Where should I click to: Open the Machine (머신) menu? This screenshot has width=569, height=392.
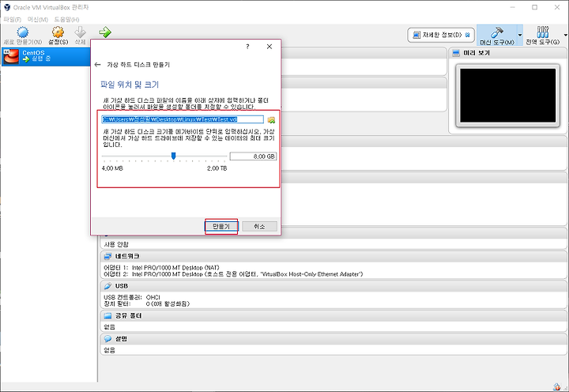[38, 19]
